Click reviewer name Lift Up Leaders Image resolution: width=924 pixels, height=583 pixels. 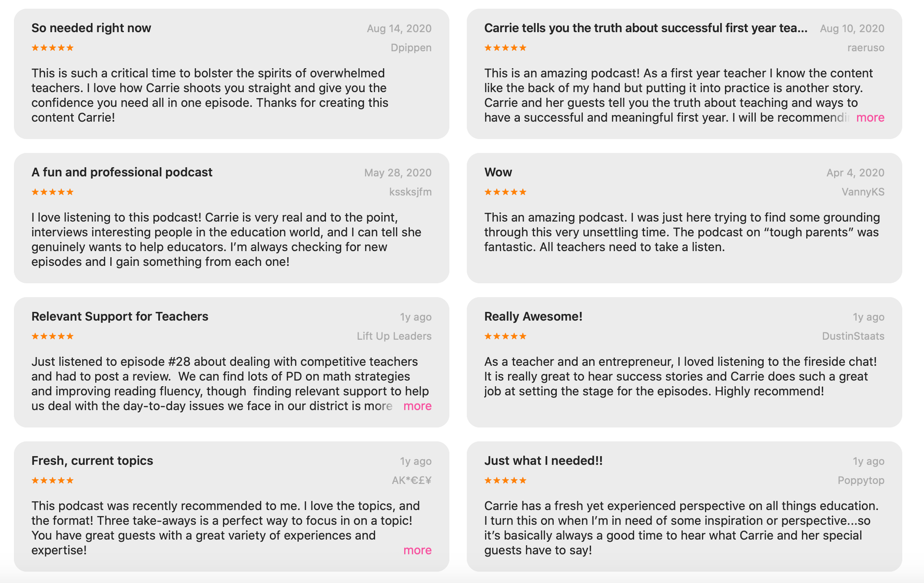pos(394,336)
